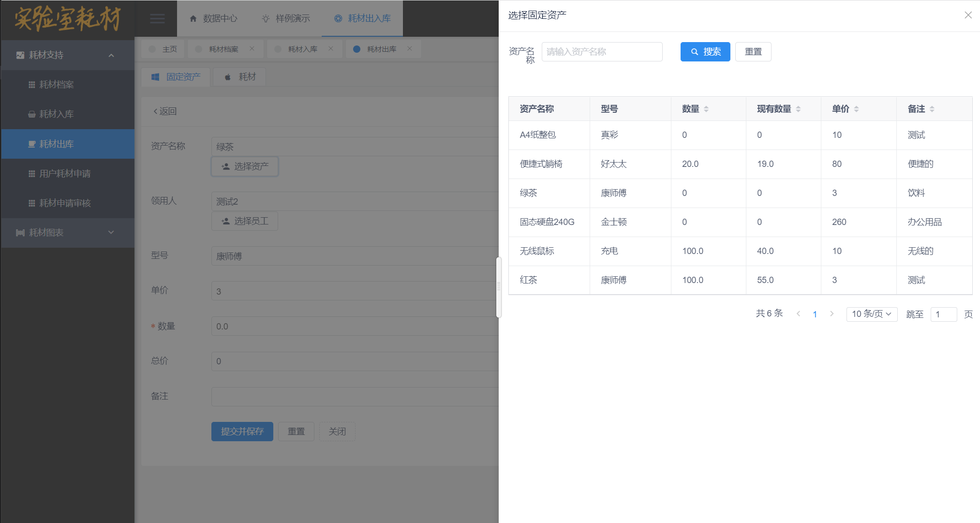Click the 现有数量 column sort icon

point(798,109)
